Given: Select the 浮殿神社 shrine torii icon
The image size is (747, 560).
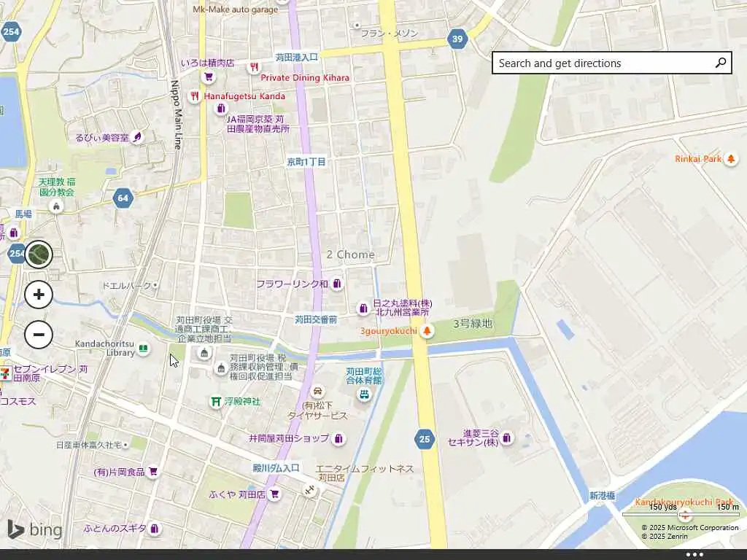Looking at the screenshot, I should point(216,402).
